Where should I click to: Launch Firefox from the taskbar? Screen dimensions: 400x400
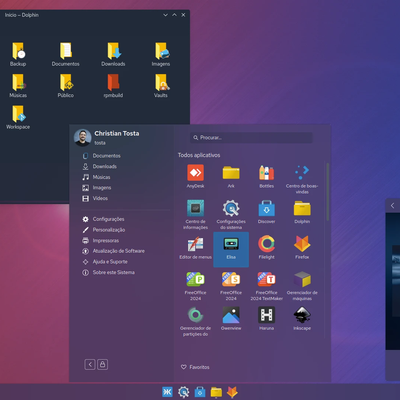(x=232, y=392)
